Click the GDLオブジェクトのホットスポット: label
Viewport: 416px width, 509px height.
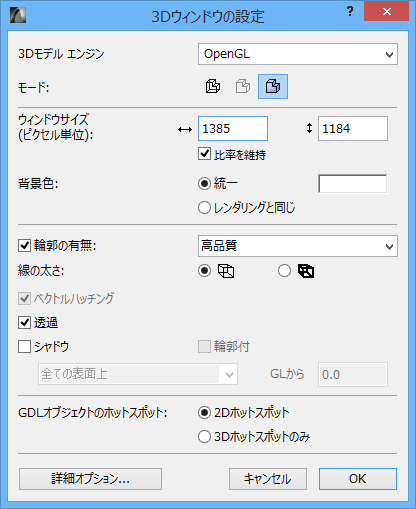tap(93, 413)
